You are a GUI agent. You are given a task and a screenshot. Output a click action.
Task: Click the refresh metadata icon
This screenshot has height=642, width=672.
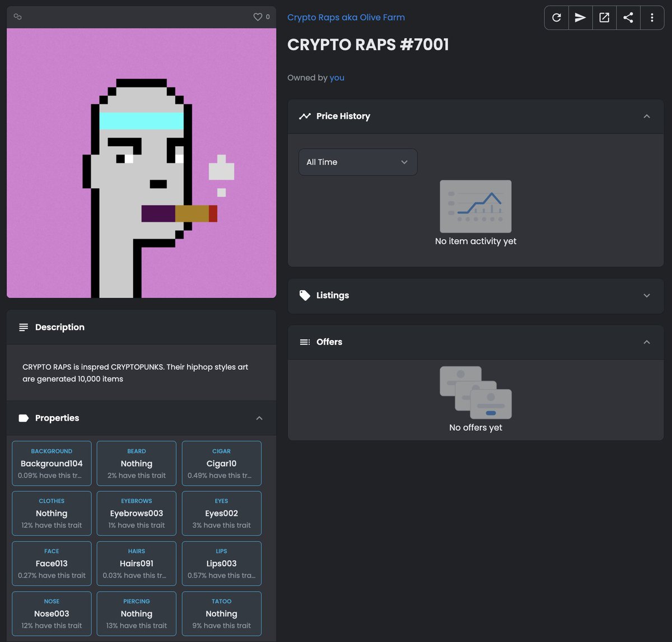[x=557, y=17]
